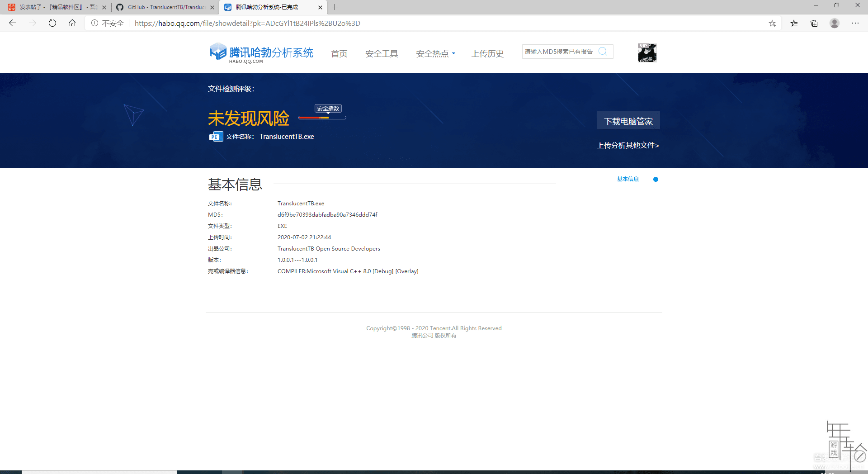The image size is (868, 474).
Task: Click the MD5 hash value d6f9be70393d...
Action: pyautogui.click(x=327, y=214)
